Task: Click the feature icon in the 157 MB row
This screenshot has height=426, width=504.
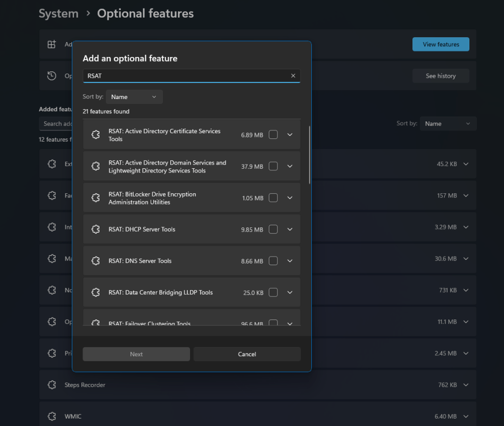Action: pyautogui.click(x=52, y=195)
